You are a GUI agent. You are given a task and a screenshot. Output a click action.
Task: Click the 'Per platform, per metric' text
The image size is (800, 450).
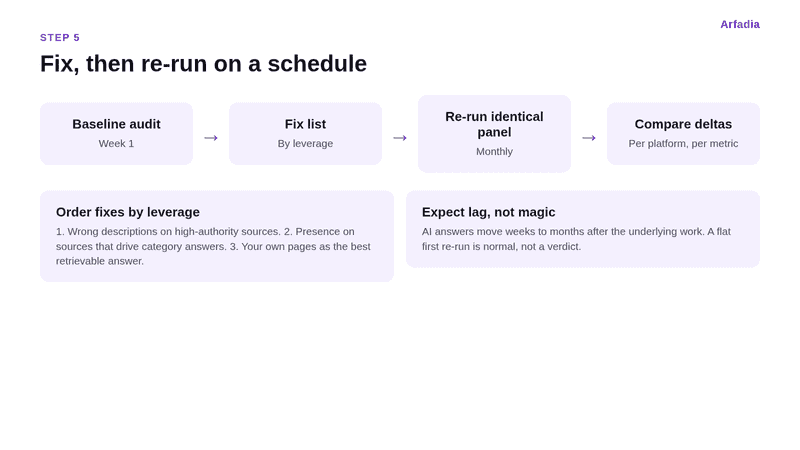[683, 144]
